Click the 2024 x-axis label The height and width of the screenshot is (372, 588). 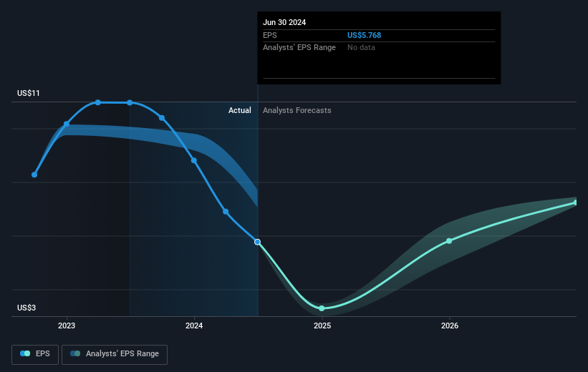[194, 326]
